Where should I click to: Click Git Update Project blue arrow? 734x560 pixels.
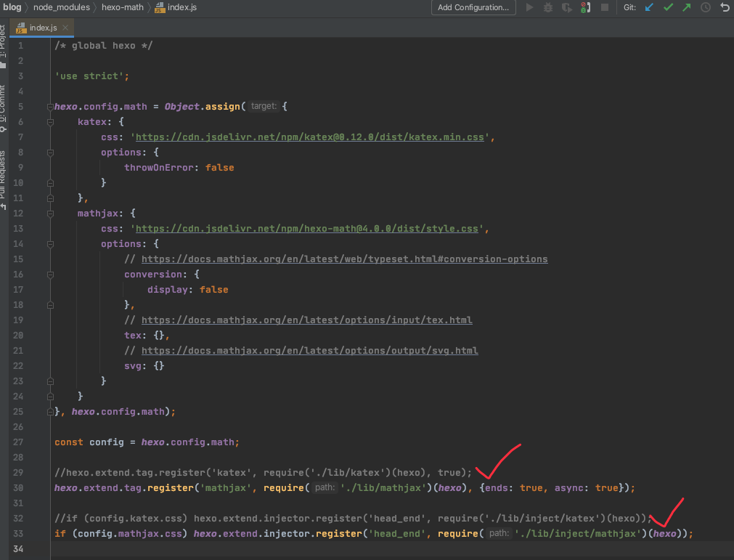[x=649, y=7]
